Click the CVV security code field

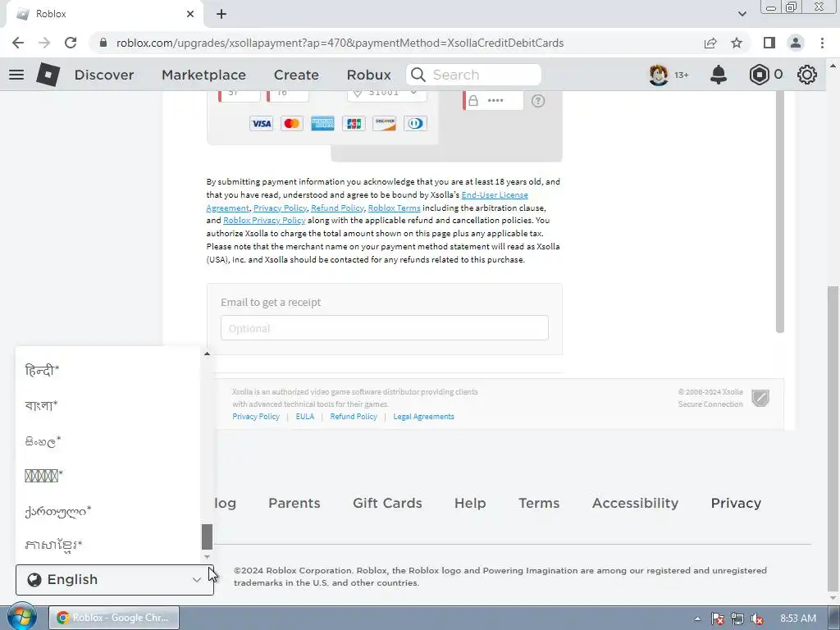click(x=493, y=101)
